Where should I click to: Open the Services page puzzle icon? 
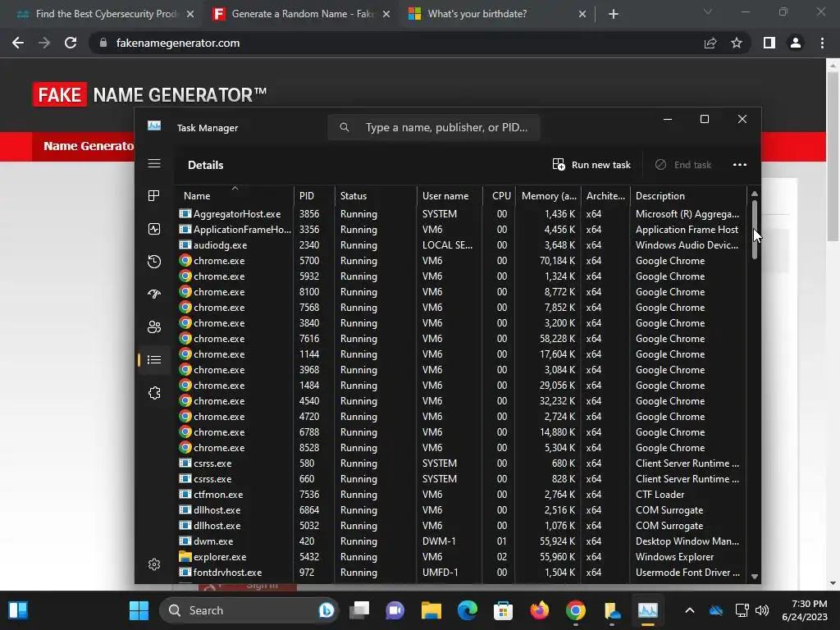(154, 393)
